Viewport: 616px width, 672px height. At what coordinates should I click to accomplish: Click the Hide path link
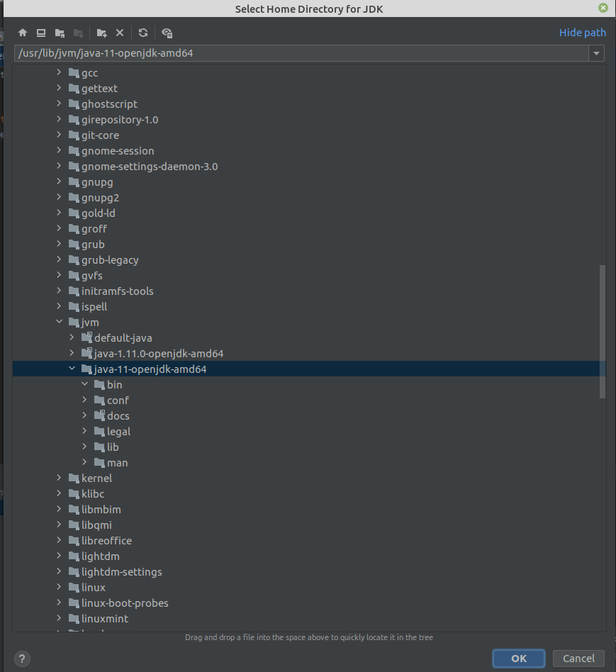582,33
